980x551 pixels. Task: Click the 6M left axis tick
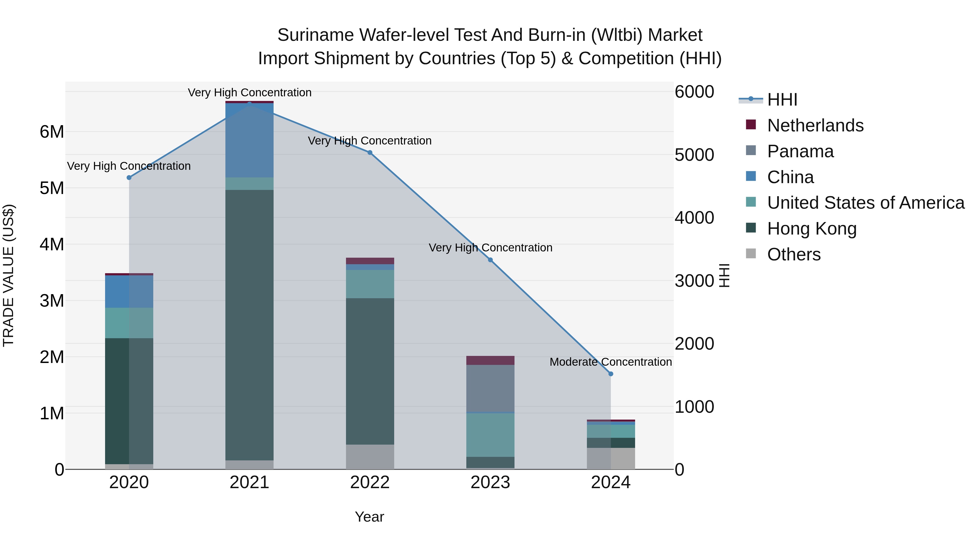coord(52,132)
